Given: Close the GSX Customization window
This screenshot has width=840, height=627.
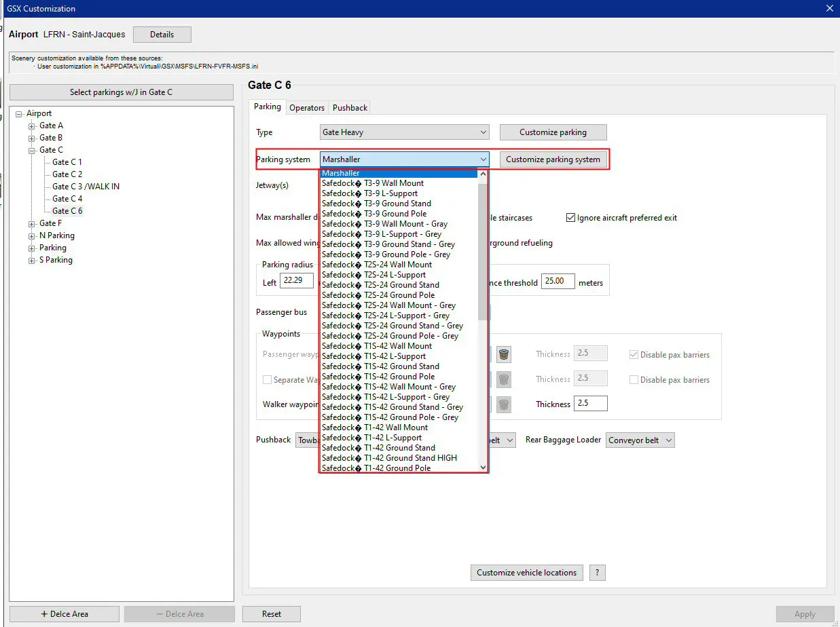Looking at the screenshot, I should [x=829, y=9].
